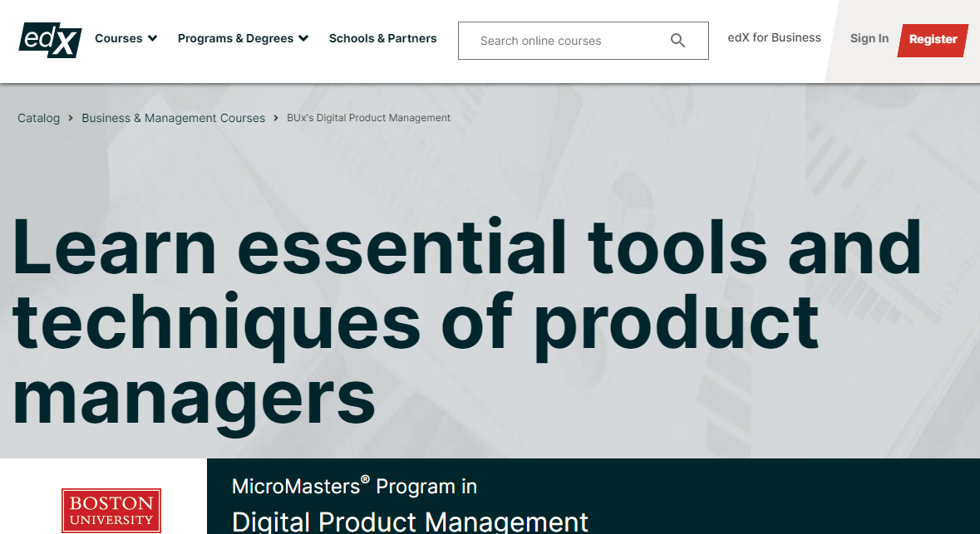Click the Courses menu label text
The height and width of the screenshot is (534, 980).
click(x=119, y=38)
